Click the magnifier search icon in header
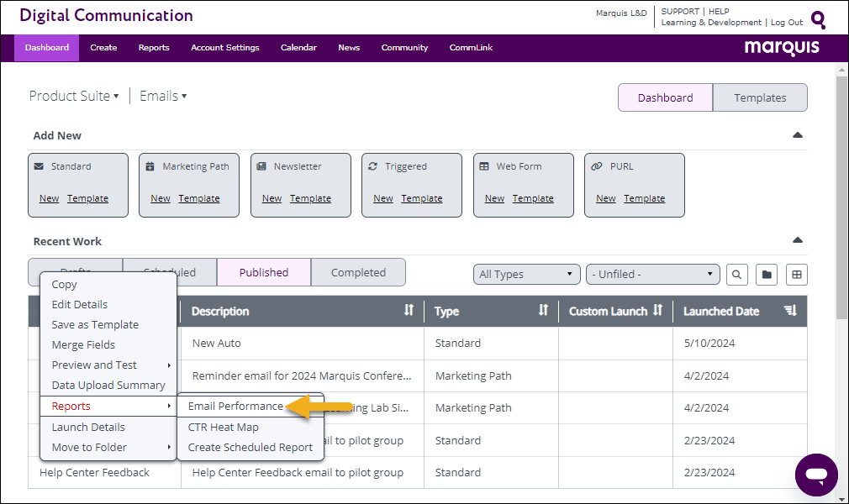This screenshot has height=504, width=849. click(818, 20)
